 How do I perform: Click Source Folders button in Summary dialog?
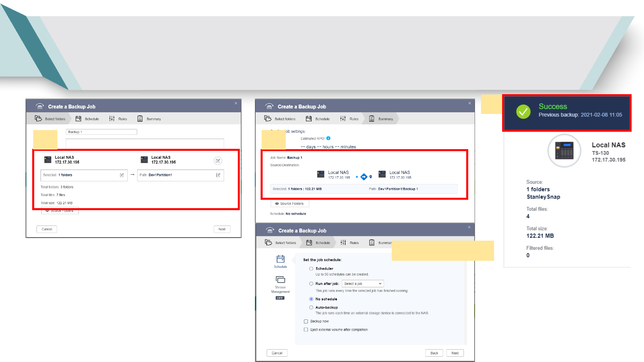(290, 203)
